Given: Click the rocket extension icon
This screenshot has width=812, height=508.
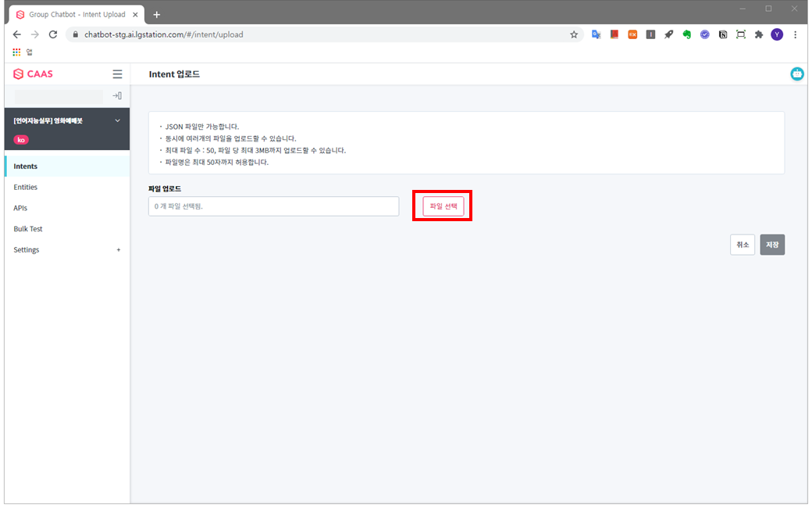Looking at the screenshot, I should pos(669,34).
